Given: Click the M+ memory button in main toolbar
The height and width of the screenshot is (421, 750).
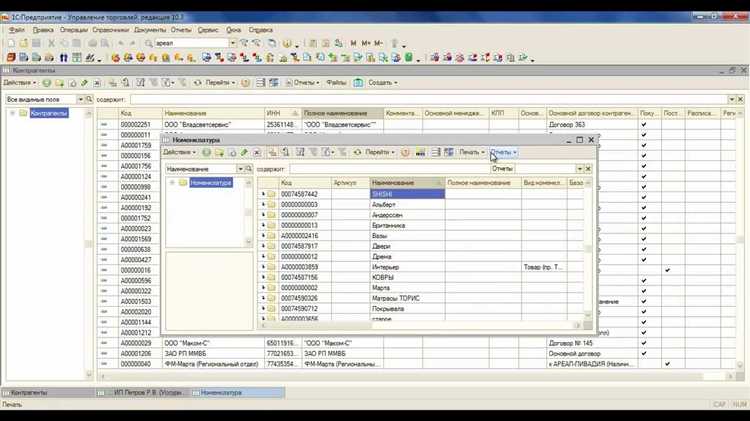Looking at the screenshot, I should pyautogui.click(x=366, y=43).
